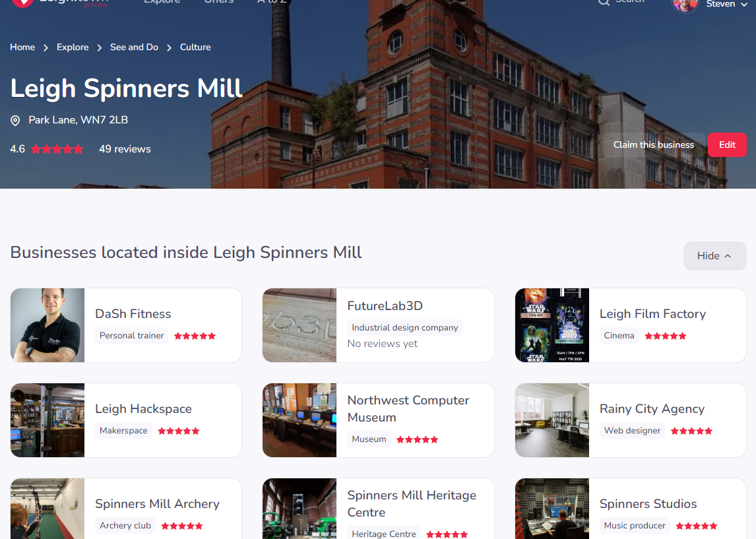Open Leigh Hackspace thumbnail image
The height and width of the screenshot is (539, 756).
pyautogui.click(x=47, y=420)
